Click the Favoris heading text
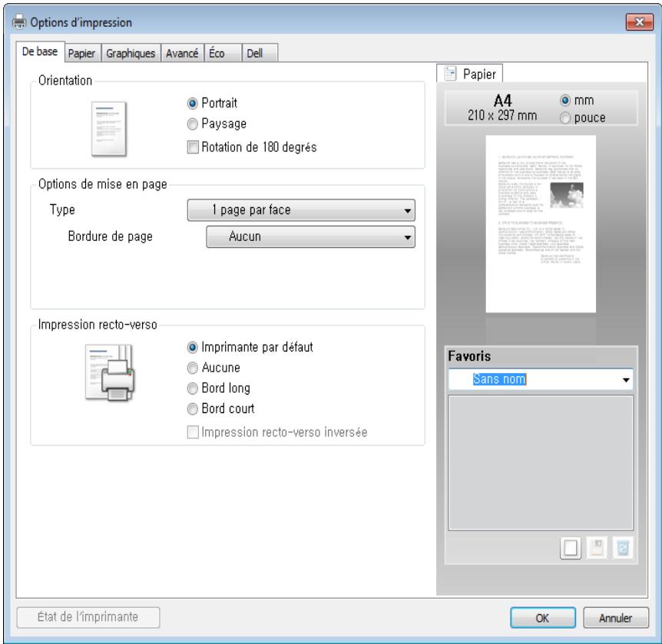662x644 pixels. tap(469, 356)
